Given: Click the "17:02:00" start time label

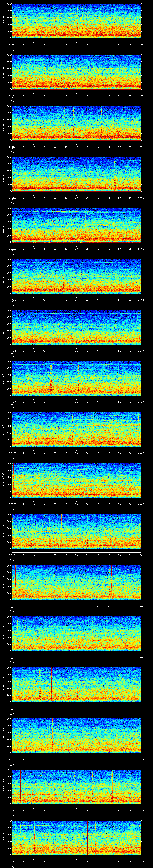Looking at the screenshot, I should click(12, 862).
